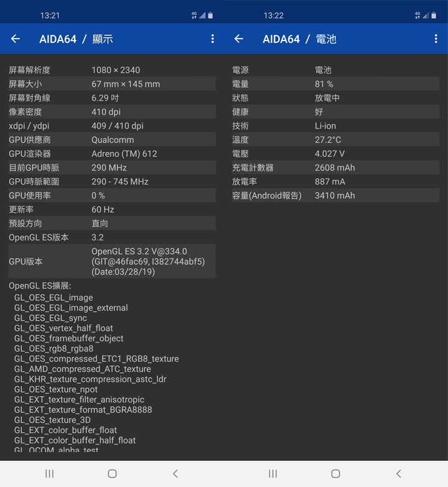The width and height of the screenshot is (448, 487).
Task: Tap the 溫度 27.2°C row
Action: 335,140
